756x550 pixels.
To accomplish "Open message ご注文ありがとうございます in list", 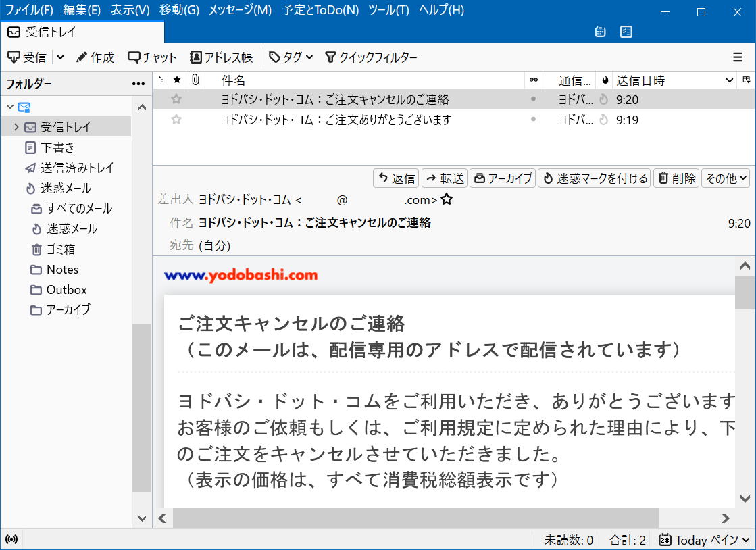I will coord(454,120).
